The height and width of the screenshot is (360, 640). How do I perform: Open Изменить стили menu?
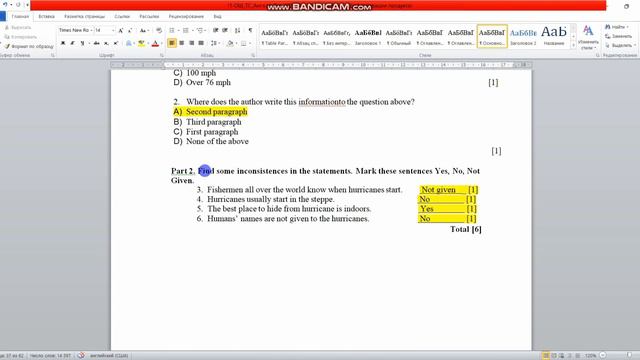click(588, 38)
